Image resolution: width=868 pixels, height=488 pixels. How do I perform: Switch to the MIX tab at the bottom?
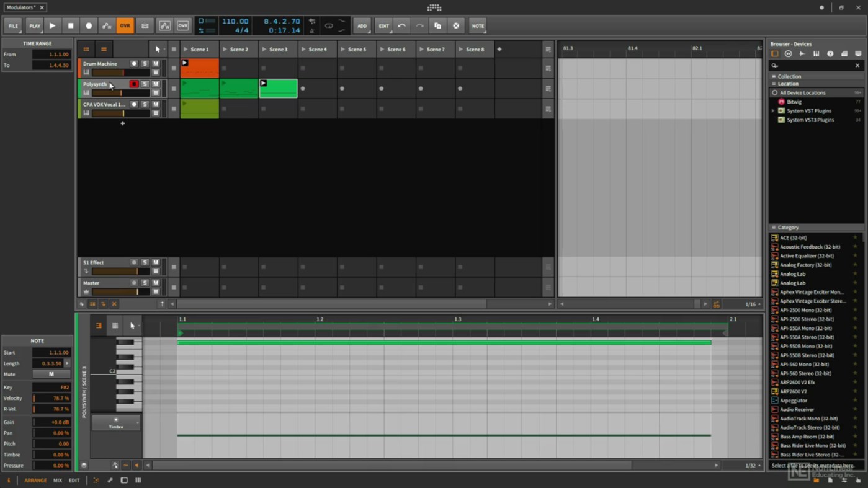[57, 480]
